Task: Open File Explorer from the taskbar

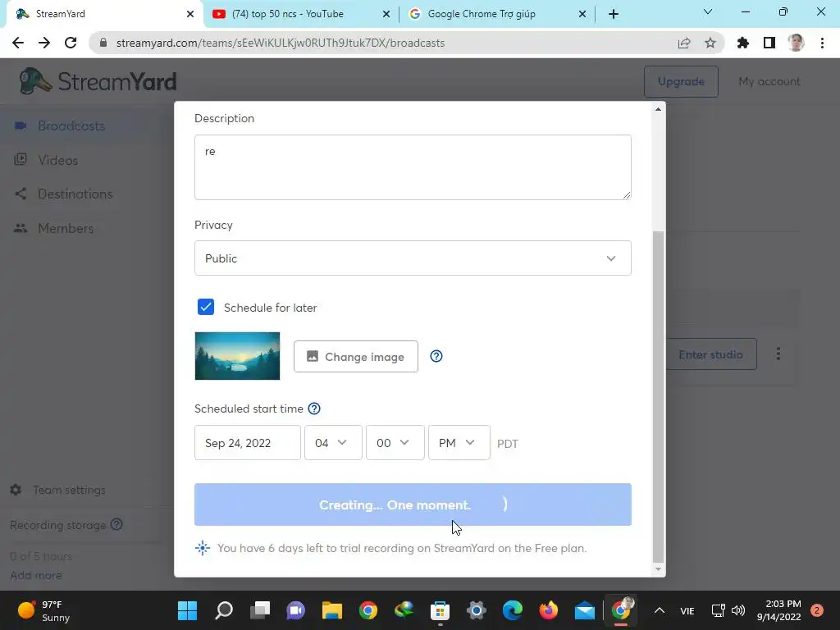Action: pos(332,610)
